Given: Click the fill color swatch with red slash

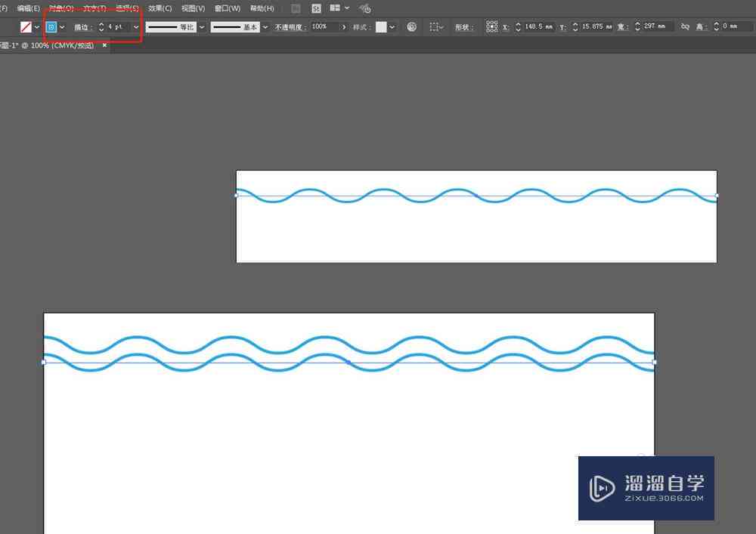Looking at the screenshot, I should (26, 27).
